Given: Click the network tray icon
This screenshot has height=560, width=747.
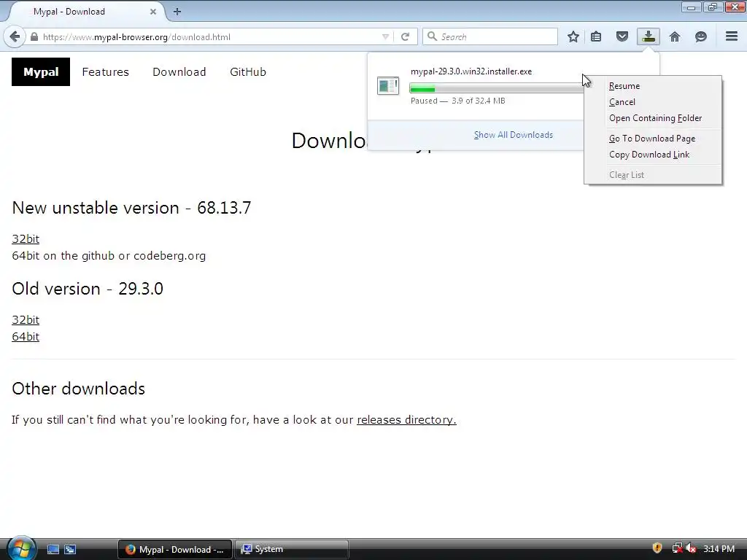Looking at the screenshot, I should [676, 548].
